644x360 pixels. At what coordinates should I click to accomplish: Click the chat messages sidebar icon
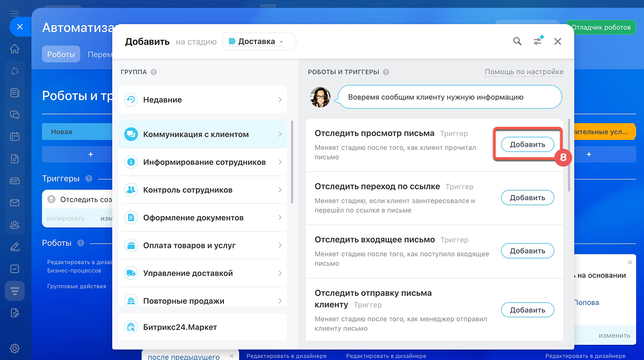(x=15, y=115)
